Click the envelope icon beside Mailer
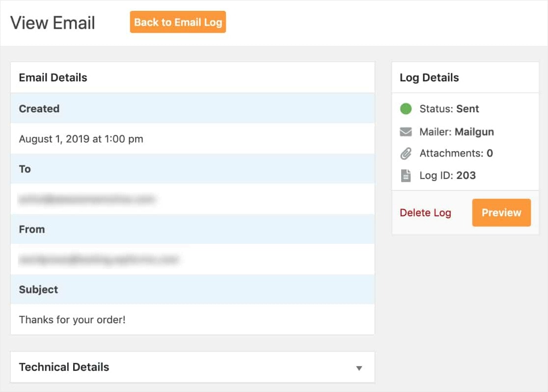The image size is (548, 392). [406, 131]
